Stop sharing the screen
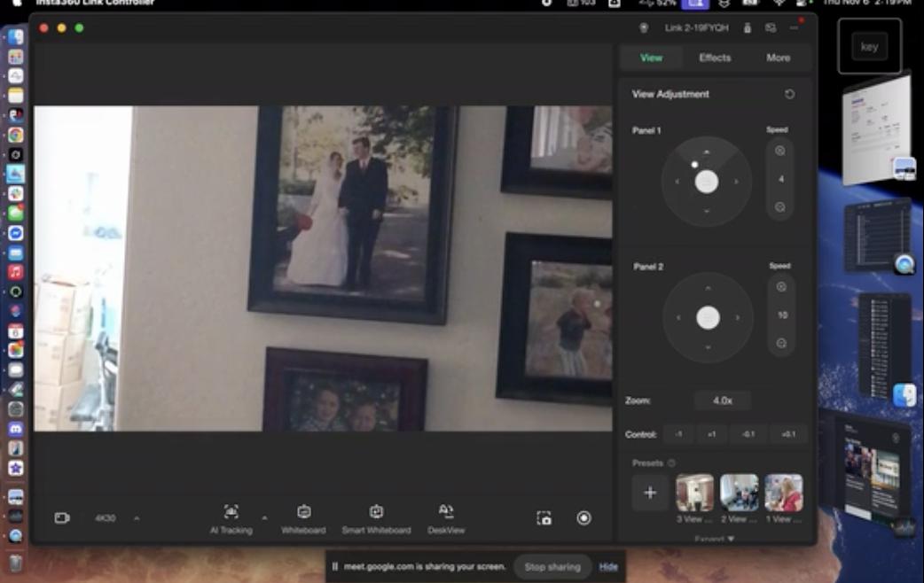This screenshot has height=583, width=924. pos(552,567)
